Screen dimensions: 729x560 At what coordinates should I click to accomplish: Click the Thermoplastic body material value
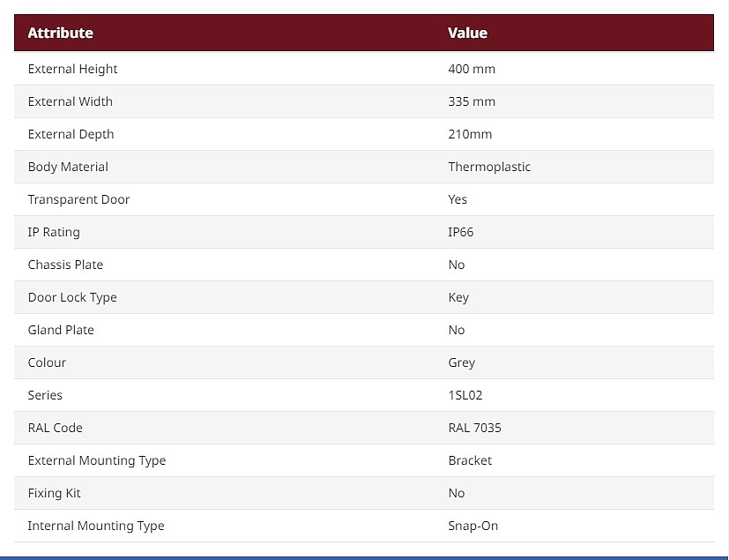[489, 167]
